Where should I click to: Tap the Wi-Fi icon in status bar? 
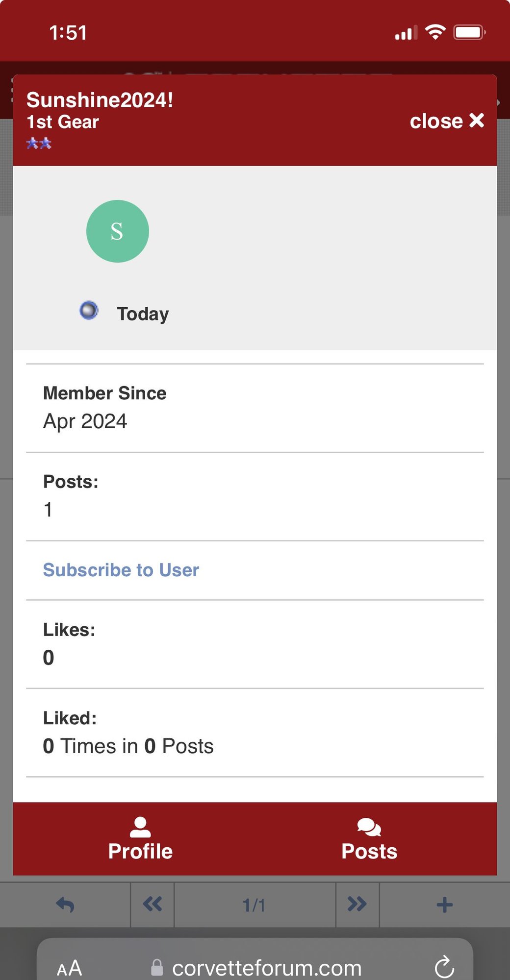pyautogui.click(x=435, y=32)
